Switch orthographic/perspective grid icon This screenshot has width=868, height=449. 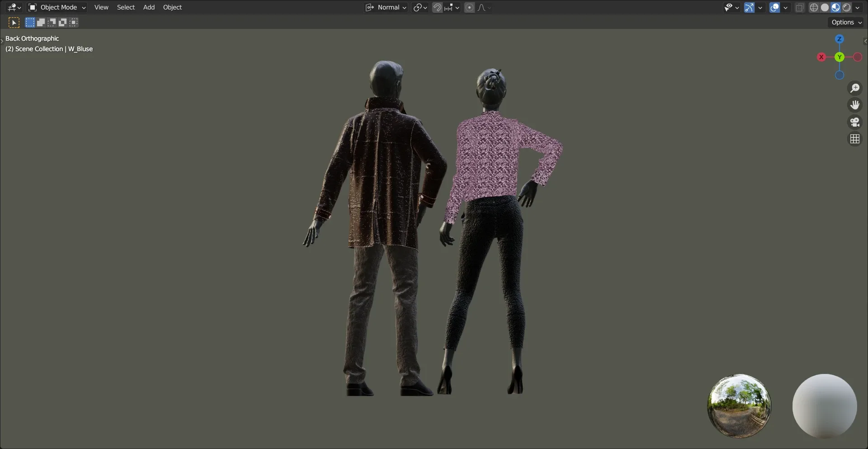coord(854,139)
